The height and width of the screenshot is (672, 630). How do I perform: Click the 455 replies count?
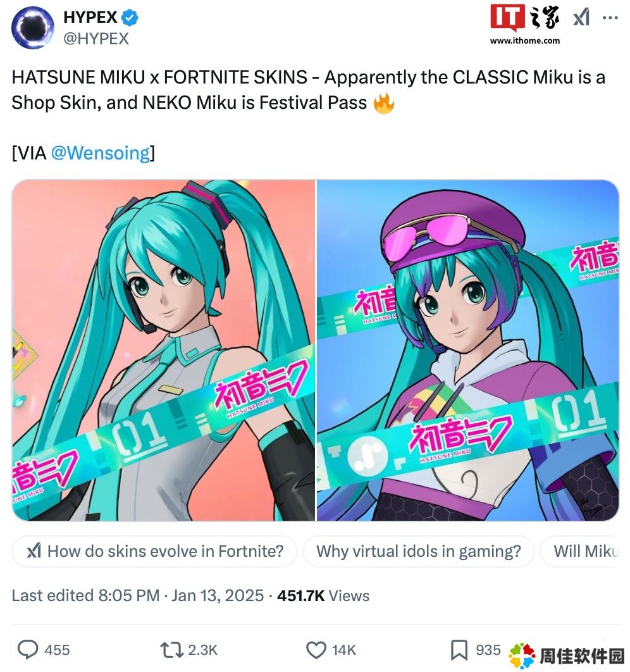tap(57, 650)
